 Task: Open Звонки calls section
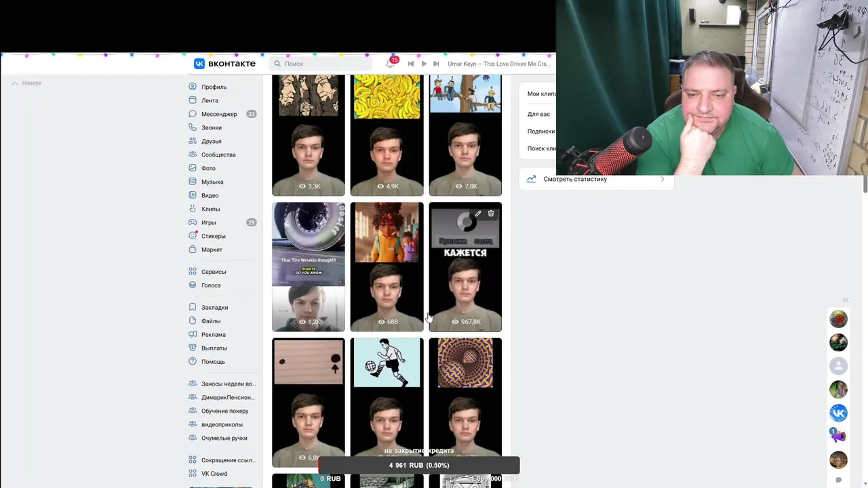pos(212,127)
